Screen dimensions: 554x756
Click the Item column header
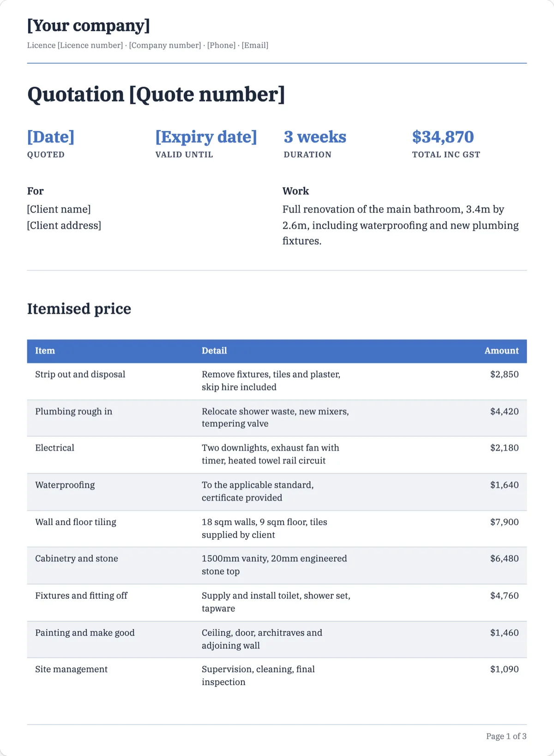45,351
